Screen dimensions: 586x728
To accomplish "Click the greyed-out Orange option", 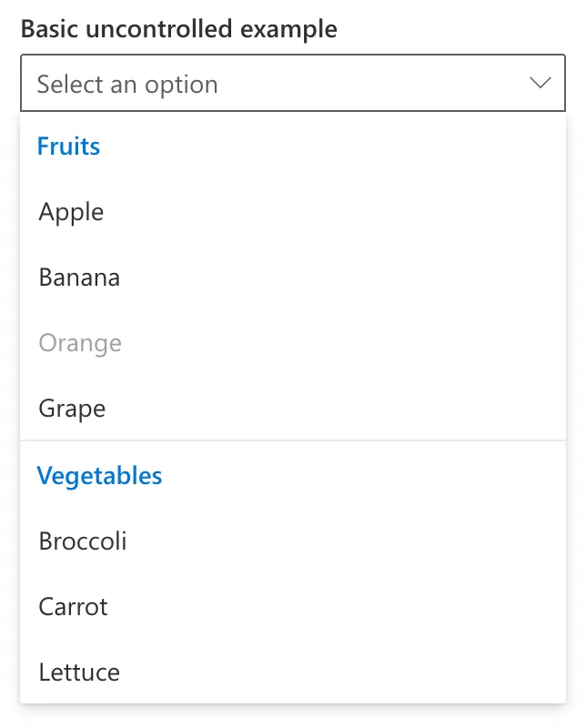I will tap(80, 343).
